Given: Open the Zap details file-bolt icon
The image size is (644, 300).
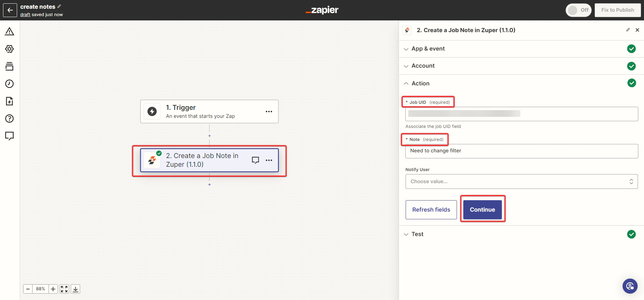Looking at the screenshot, I should point(9,101).
